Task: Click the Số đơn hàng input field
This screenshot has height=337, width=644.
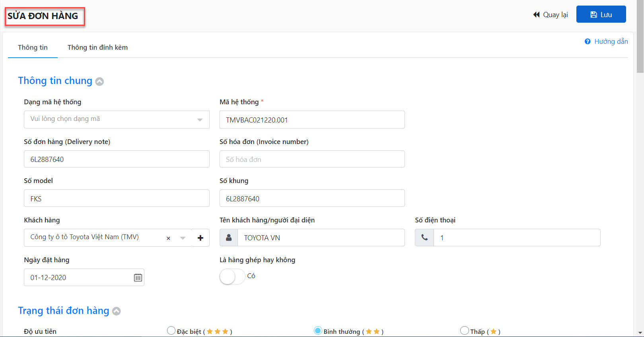Action: tap(117, 159)
